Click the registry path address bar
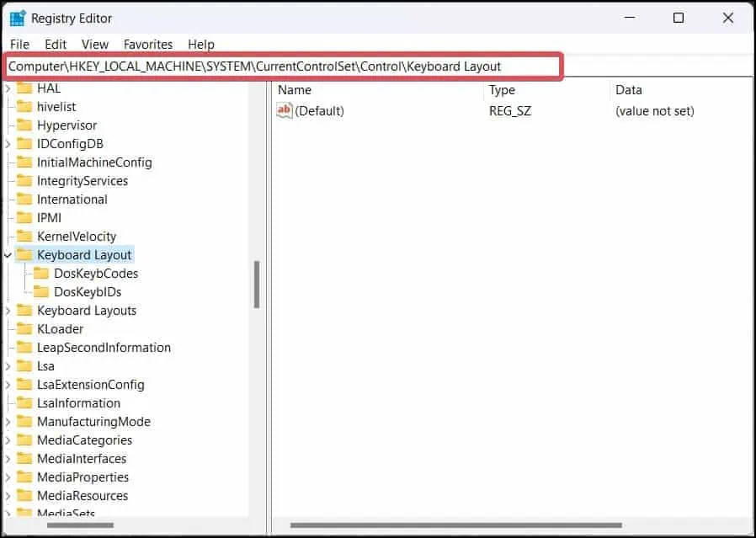This screenshot has height=538, width=756. pos(283,67)
